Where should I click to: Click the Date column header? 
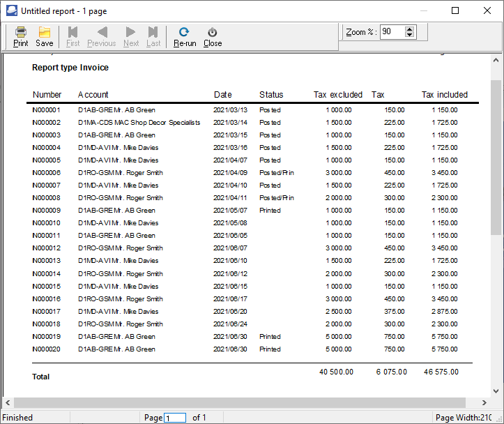click(x=223, y=95)
